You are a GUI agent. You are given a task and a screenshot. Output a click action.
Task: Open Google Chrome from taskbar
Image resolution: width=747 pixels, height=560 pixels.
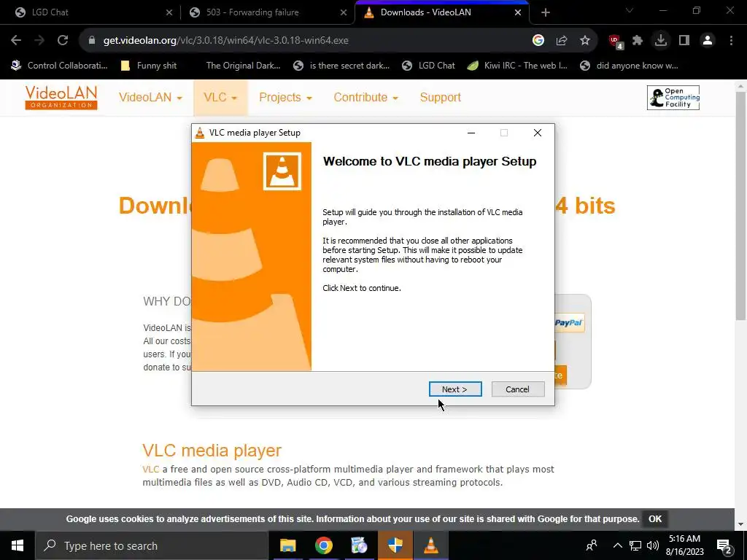(323, 545)
